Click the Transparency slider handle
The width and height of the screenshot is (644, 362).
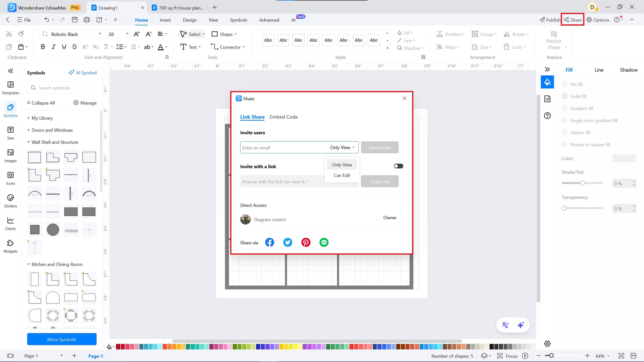pos(564,208)
